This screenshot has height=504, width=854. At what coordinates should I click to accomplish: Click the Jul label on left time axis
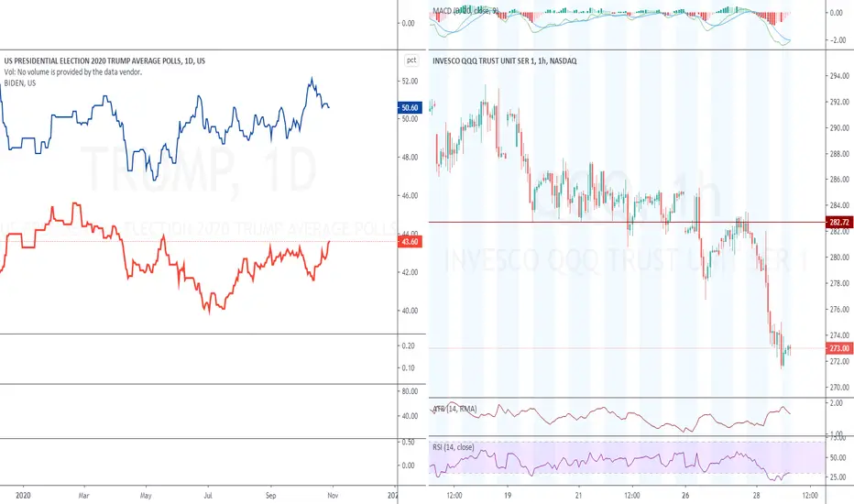click(x=207, y=495)
